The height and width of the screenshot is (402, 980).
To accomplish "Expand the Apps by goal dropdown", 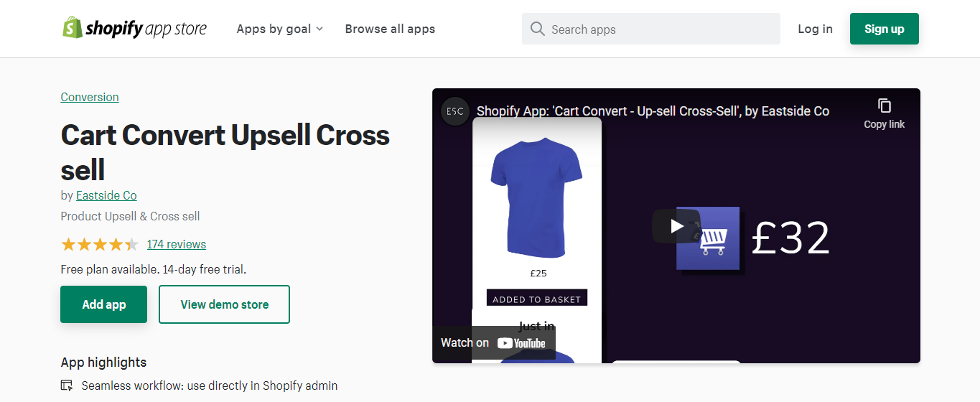I will point(280,29).
